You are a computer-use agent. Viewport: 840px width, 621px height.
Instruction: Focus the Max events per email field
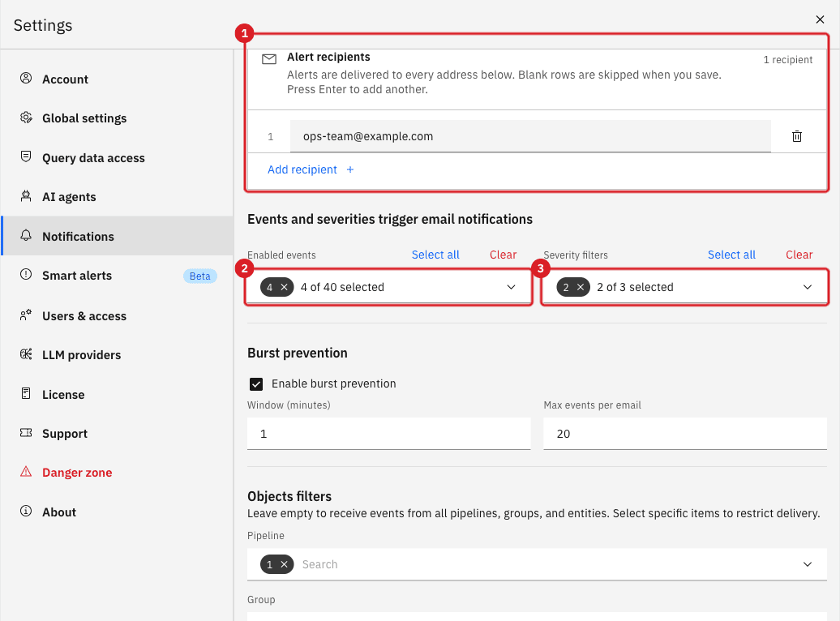[685, 434]
